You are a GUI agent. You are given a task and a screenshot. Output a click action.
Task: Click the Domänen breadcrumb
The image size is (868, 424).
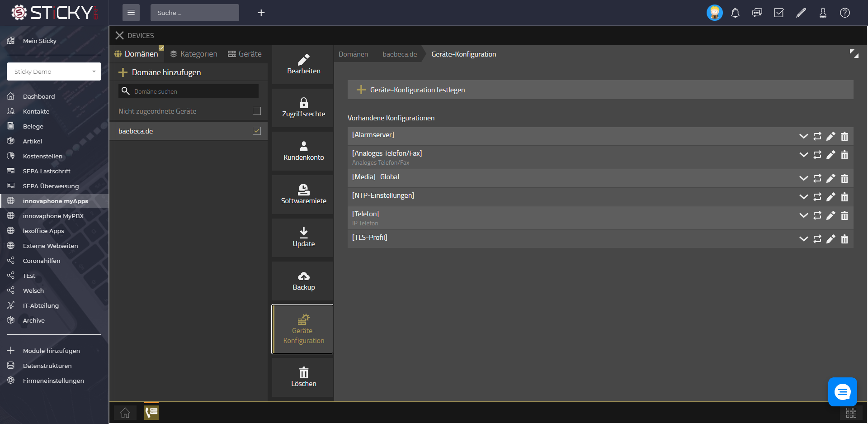point(353,54)
